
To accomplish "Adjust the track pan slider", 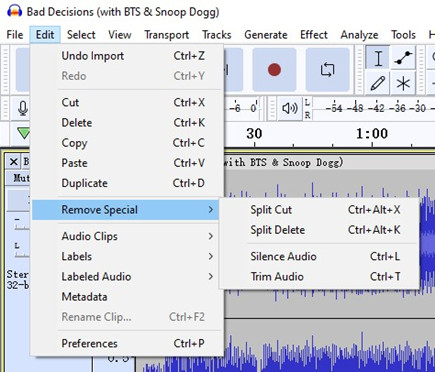I will (21, 250).
